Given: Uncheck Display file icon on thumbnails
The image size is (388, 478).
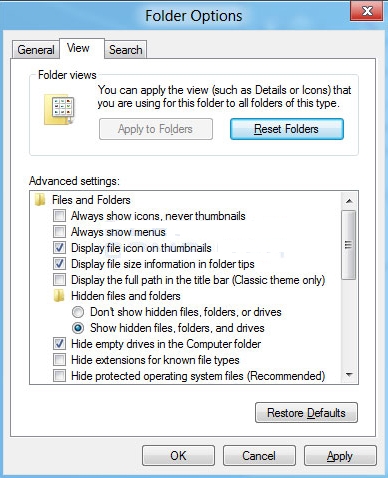Looking at the screenshot, I should pos(59,248).
